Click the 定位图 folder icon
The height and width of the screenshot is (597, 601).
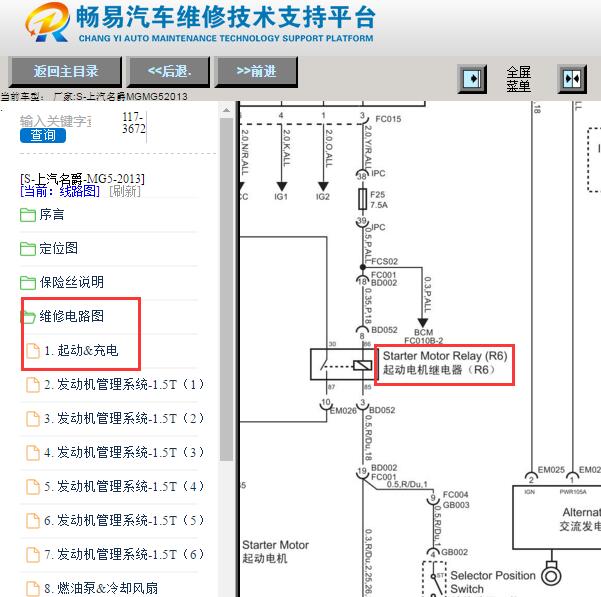click(x=28, y=249)
